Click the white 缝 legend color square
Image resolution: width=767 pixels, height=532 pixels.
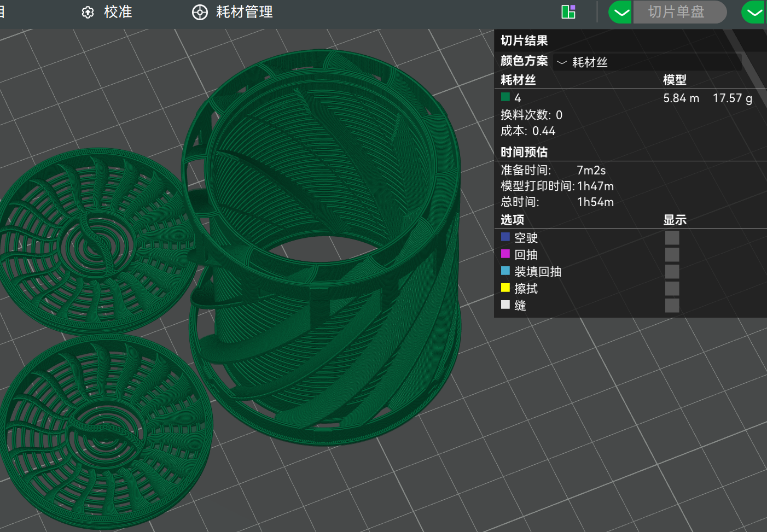click(505, 305)
